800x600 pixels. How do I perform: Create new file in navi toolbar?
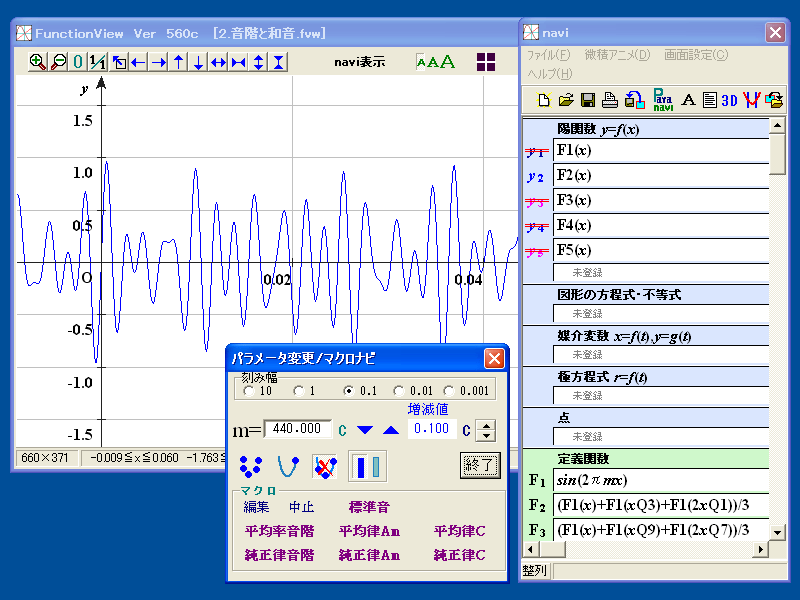click(x=544, y=100)
